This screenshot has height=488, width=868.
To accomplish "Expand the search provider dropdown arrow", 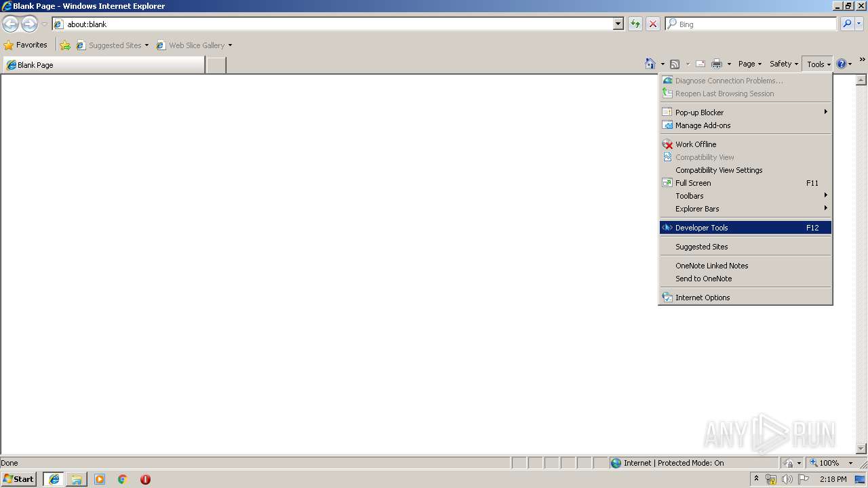I will (859, 24).
